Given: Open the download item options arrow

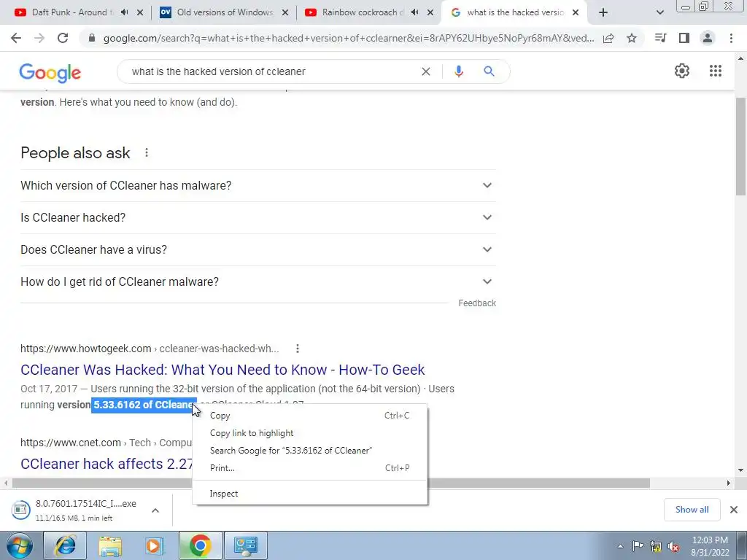Looking at the screenshot, I should click(x=155, y=510).
